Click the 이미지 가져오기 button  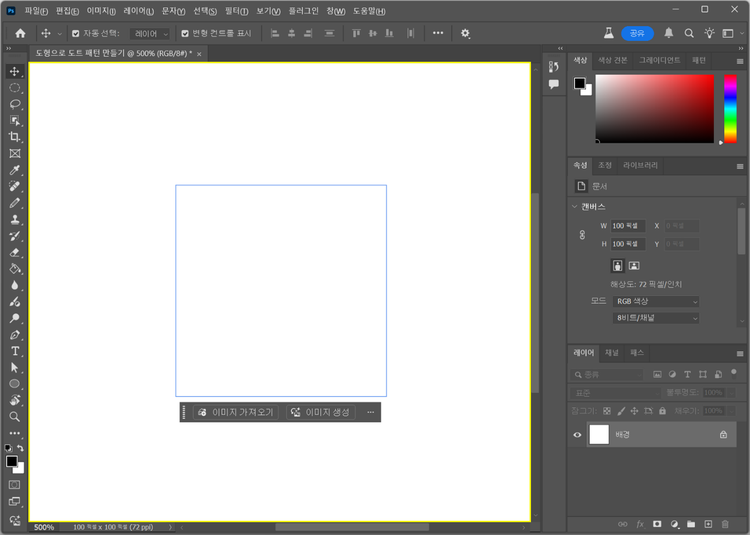click(x=235, y=412)
